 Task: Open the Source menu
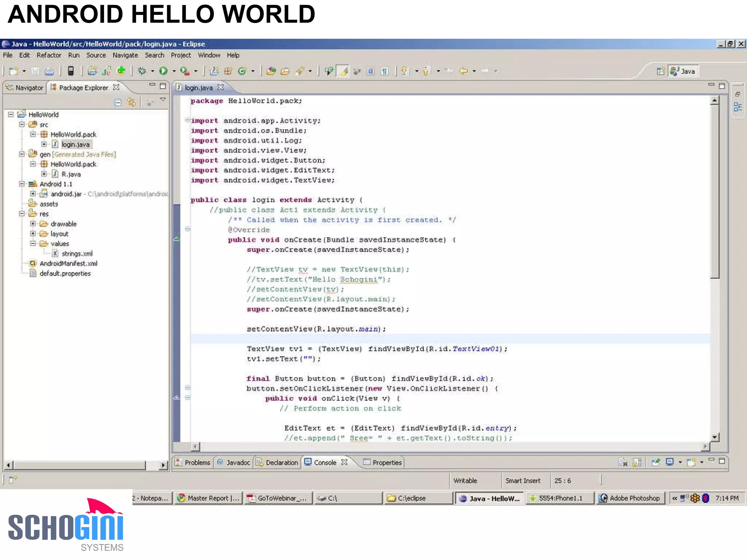click(x=96, y=55)
